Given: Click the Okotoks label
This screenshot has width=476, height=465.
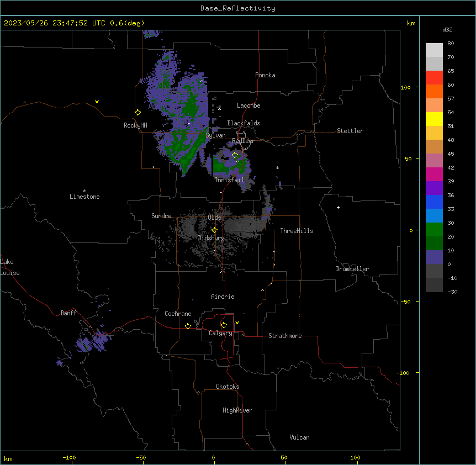Looking at the screenshot, I should pos(228,387).
